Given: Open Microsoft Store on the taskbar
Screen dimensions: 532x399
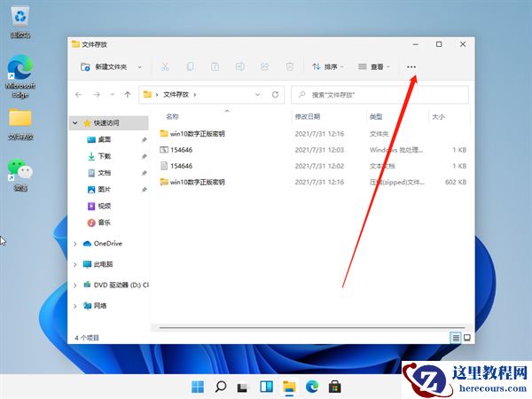Looking at the screenshot, I should pos(334,387).
